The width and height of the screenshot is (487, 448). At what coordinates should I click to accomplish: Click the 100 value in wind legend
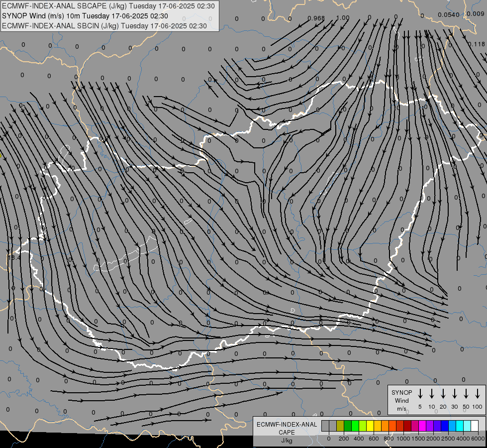pyautogui.click(x=478, y=407)
